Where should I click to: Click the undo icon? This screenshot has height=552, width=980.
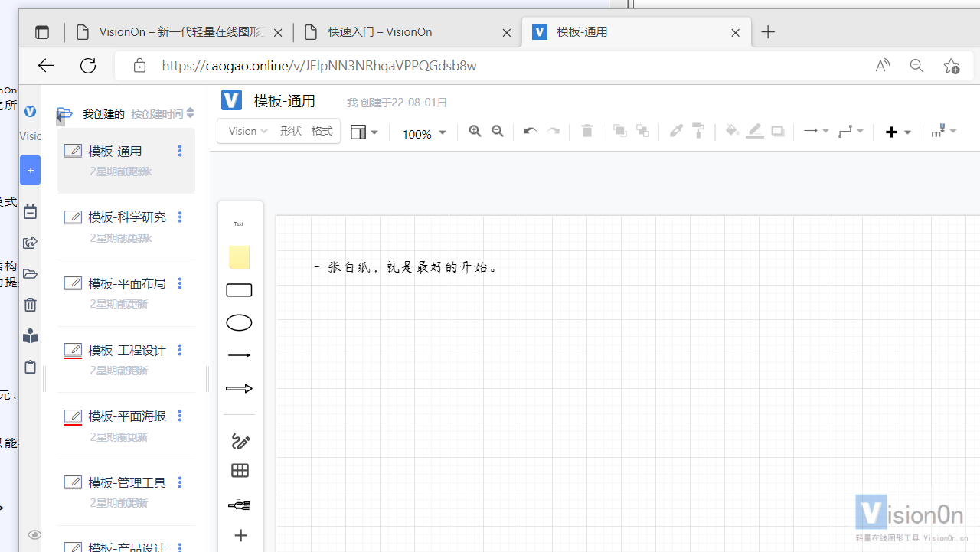[529, 131]
